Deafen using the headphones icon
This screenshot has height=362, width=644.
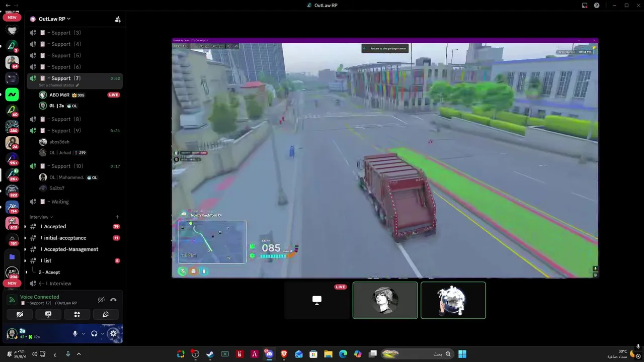(94, 333)
